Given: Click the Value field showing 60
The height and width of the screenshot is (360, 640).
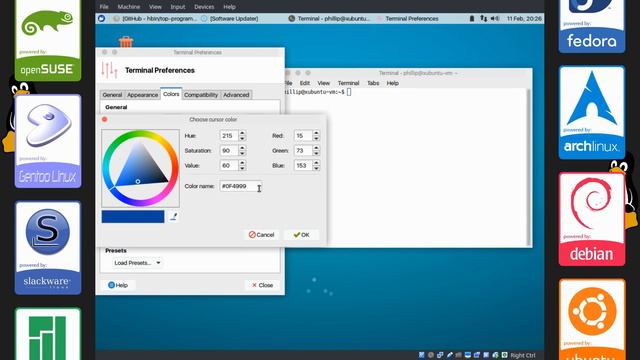Looking at the screenshot, I should click(x=229, y=165).
